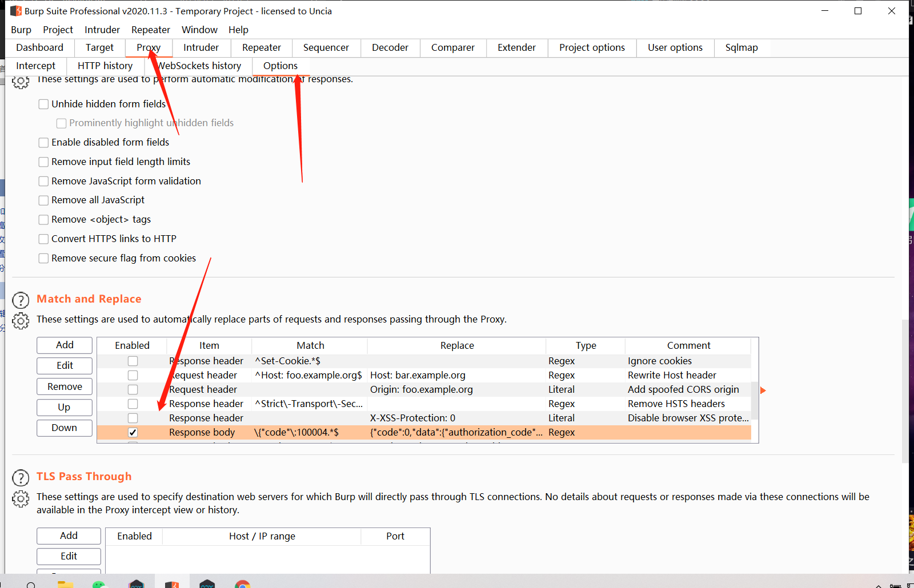Enable Remove JavaScript form validation
The width and height of the screenshot is (914, 588).
tap(43, 182)
